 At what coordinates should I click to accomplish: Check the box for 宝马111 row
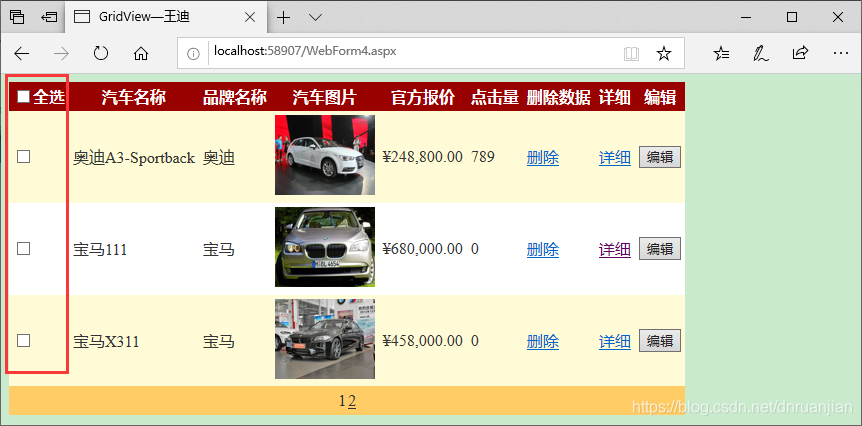(x=23, y=249)
